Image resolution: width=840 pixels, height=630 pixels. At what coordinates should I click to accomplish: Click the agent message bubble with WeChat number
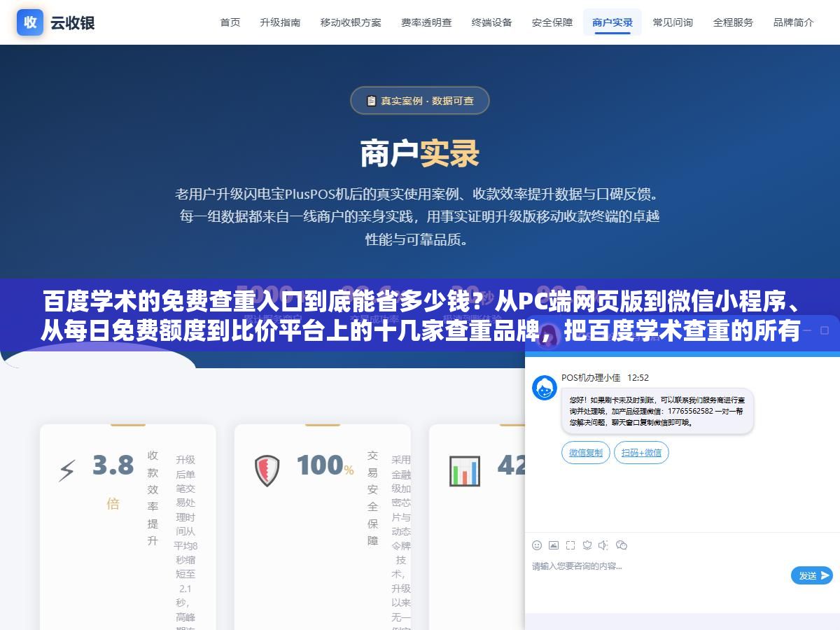point(657,411)
